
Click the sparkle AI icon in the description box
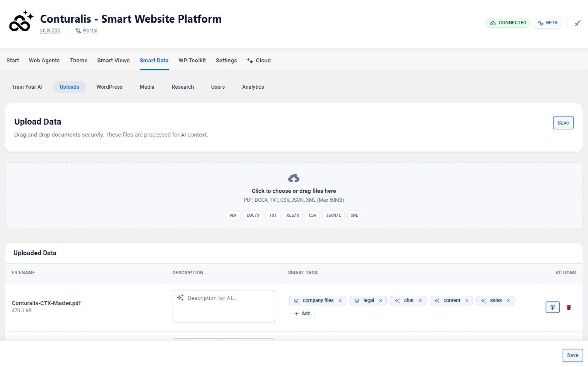coord(180,298)
